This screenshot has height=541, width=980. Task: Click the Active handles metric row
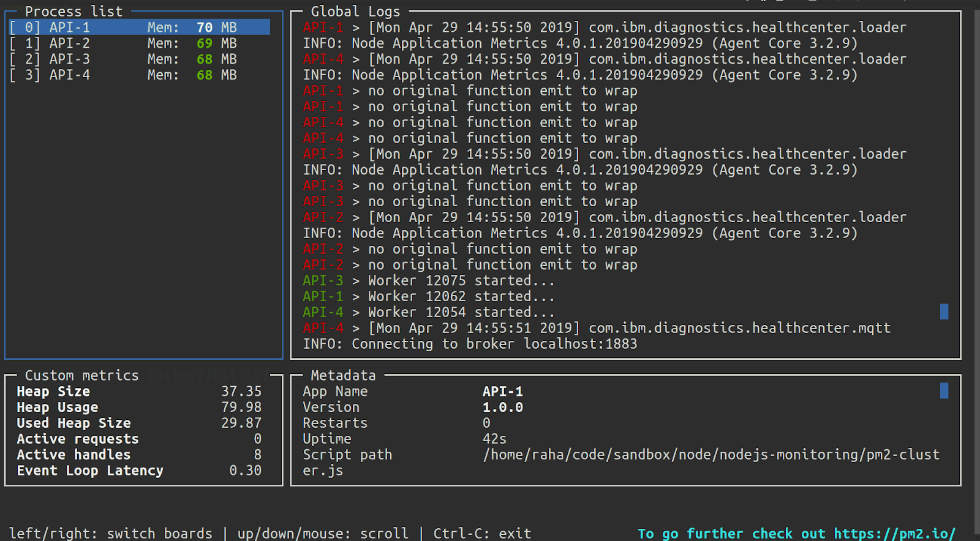click(x=139, y=455)
